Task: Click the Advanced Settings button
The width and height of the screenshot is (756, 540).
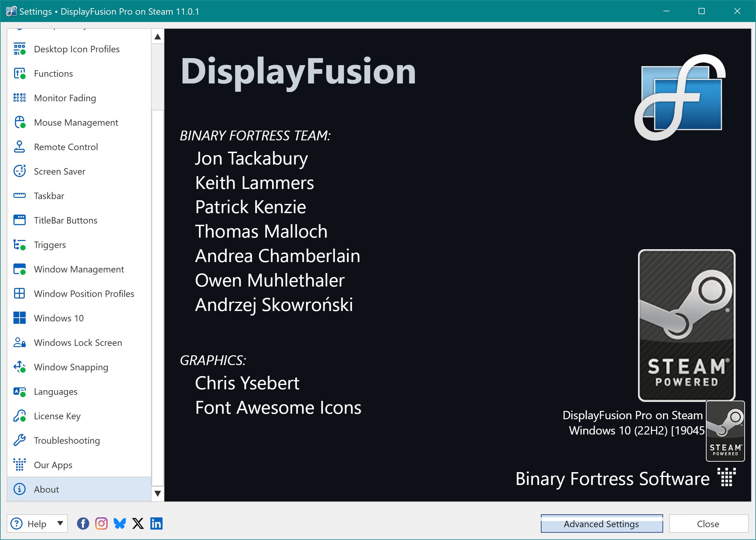Action: coord(601,524)
